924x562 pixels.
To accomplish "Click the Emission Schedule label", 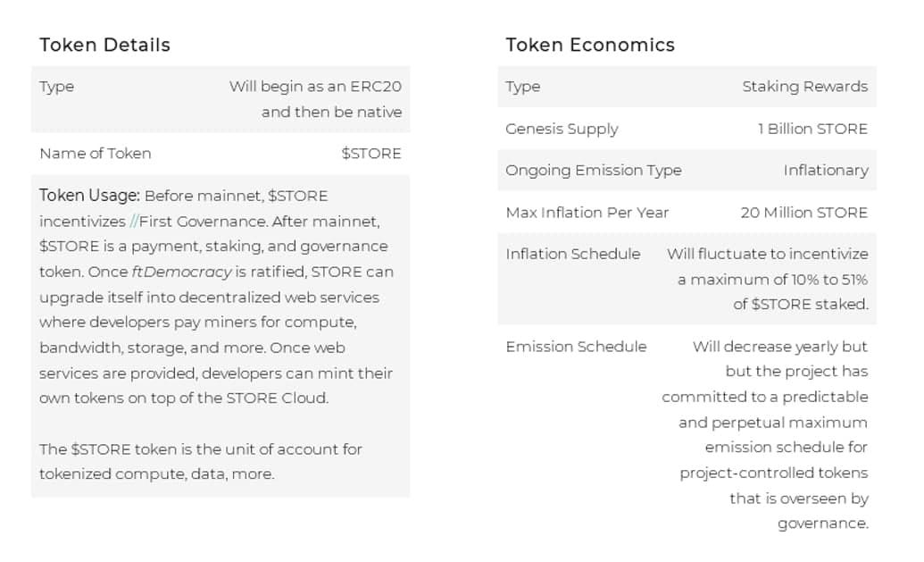I will [x=576, y=347].
